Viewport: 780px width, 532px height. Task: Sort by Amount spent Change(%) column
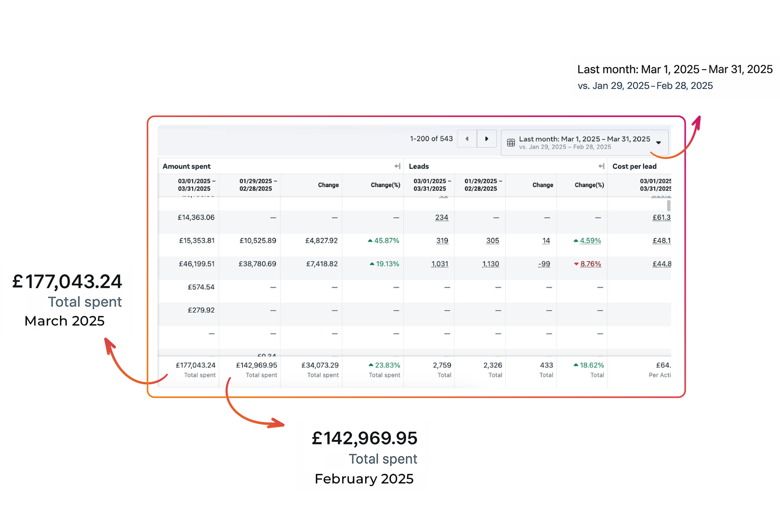(x=385, y=185)
